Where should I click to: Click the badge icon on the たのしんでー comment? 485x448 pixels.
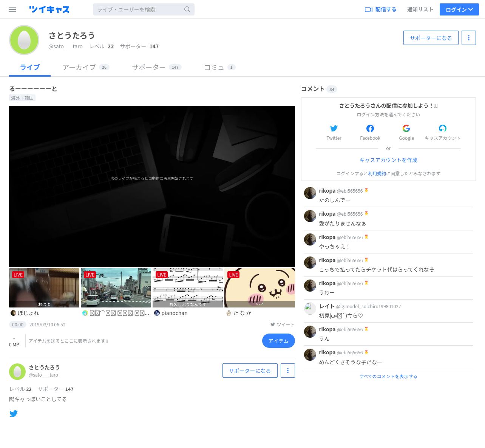[x=366, y=190]
